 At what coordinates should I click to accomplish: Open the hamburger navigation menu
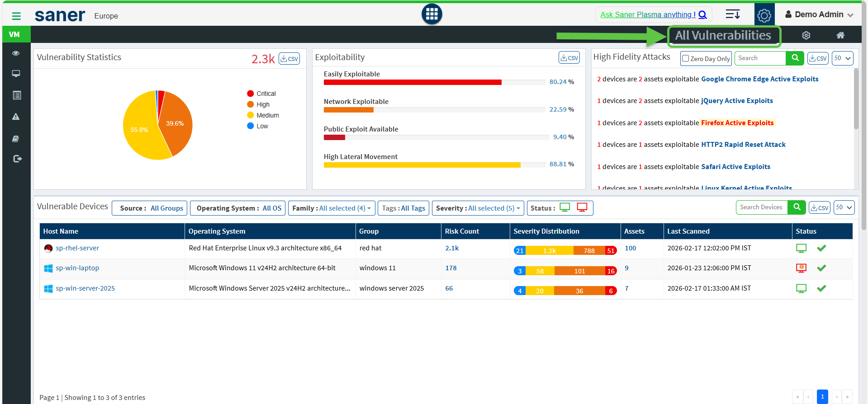tap(16, 16)
